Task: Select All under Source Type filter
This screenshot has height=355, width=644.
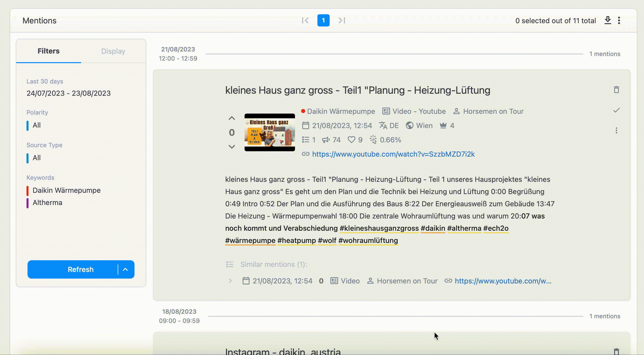Action: pyautogui.click(x=37, y=158)
